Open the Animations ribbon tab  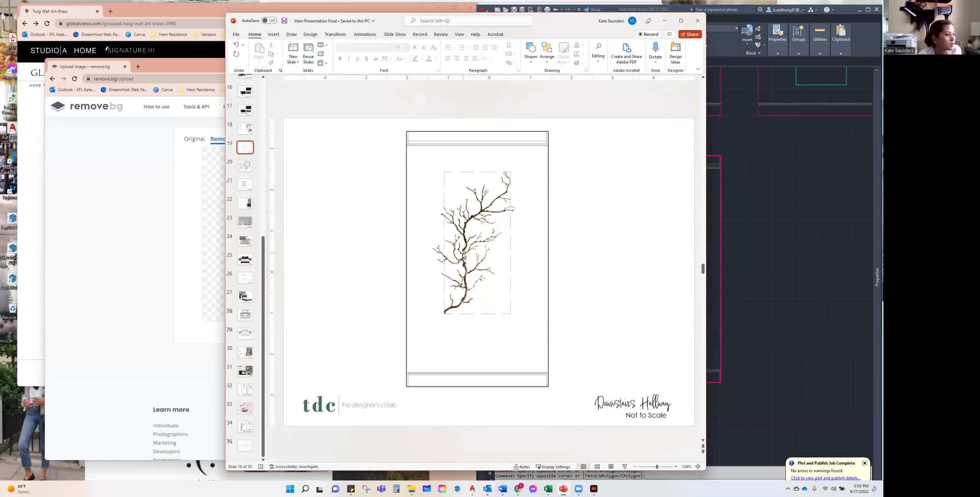365,34
